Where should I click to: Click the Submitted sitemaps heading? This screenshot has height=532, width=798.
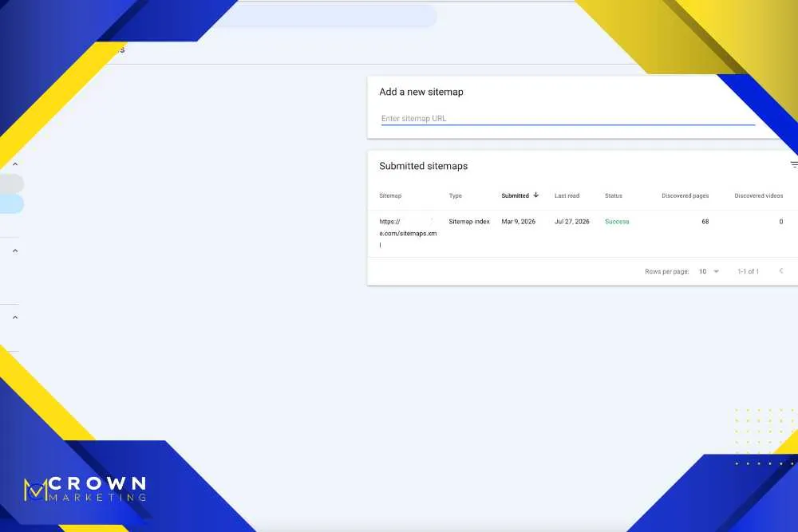point(424,166)
